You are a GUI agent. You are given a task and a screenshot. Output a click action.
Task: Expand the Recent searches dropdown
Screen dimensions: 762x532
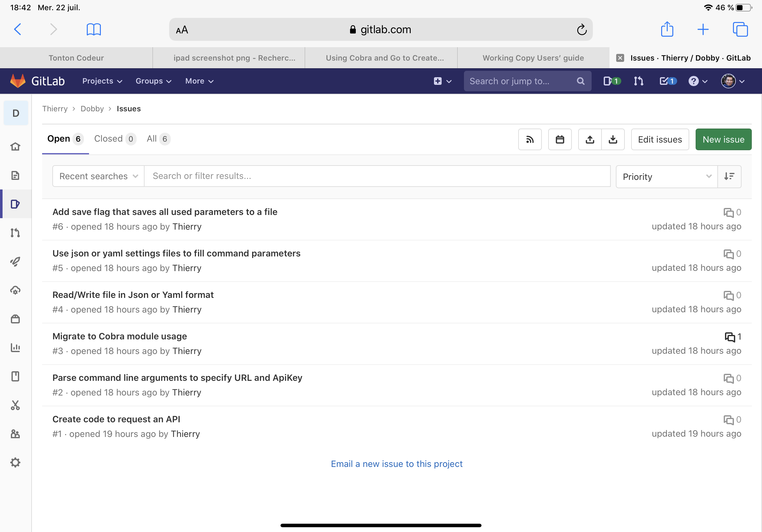98,176
